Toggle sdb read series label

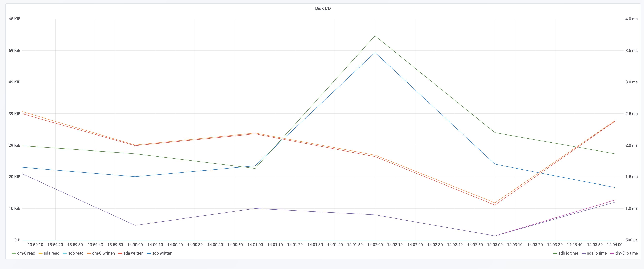point(76,253)
